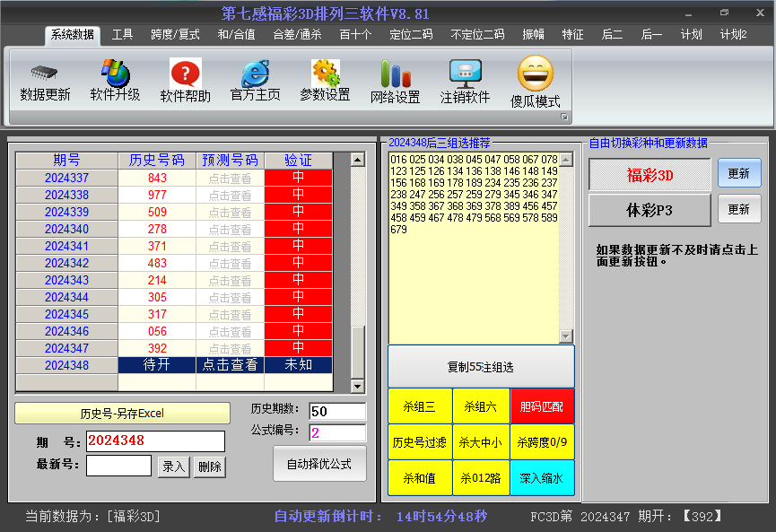Click 注销软件 deregister software icon

[x=465, y=73]
